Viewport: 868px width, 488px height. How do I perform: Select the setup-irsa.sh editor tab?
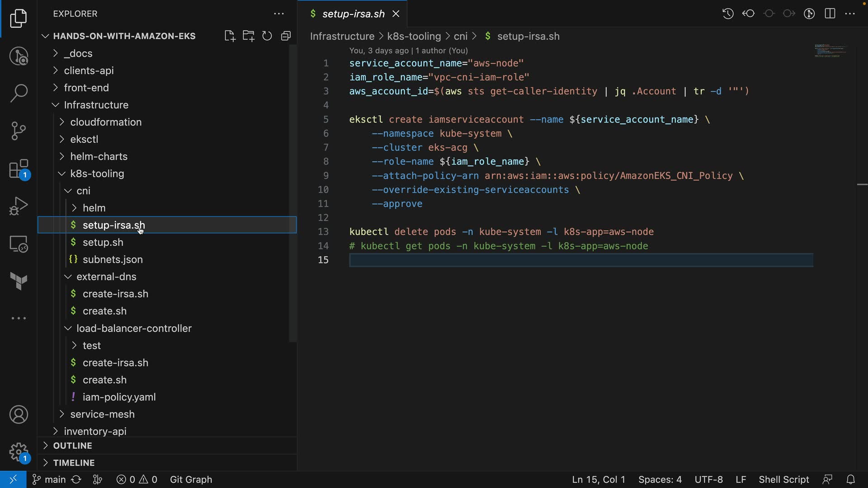tap(353, 14)
